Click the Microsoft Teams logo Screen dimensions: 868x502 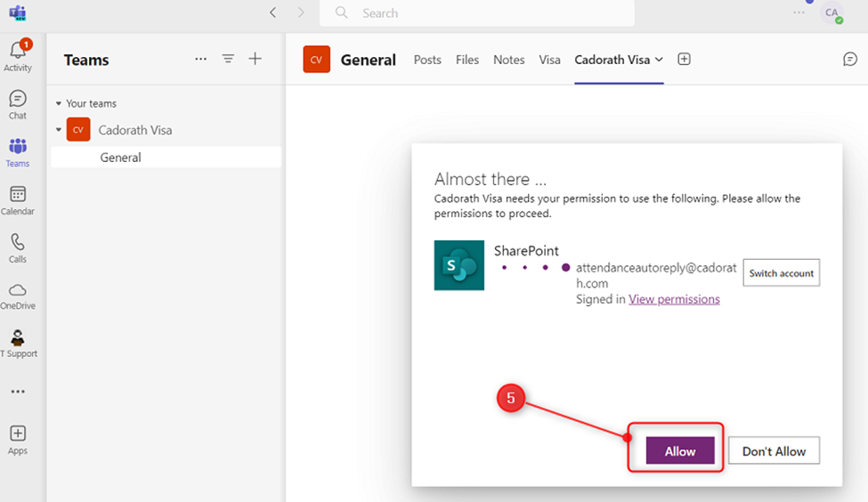tap(18, 12)
